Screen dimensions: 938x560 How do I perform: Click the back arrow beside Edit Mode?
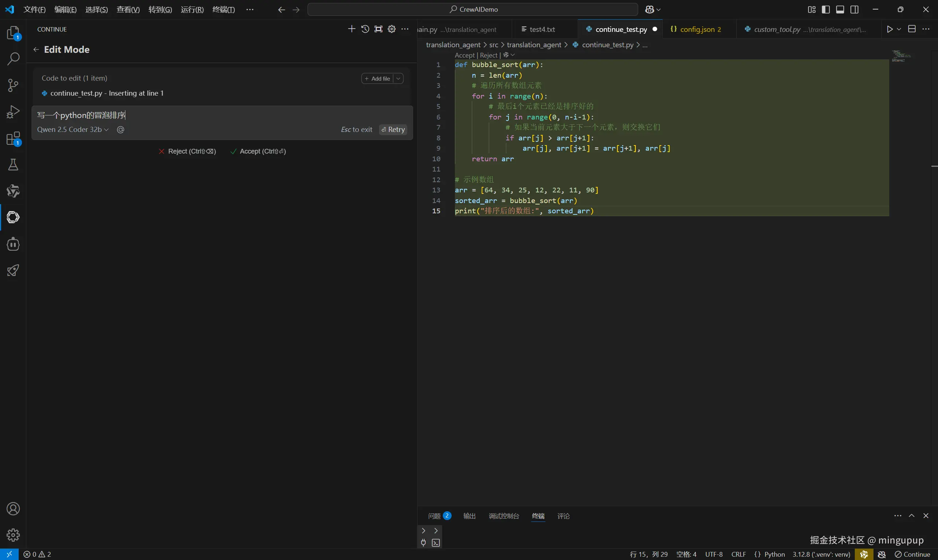pyautogui.click(x=36, y=49)
